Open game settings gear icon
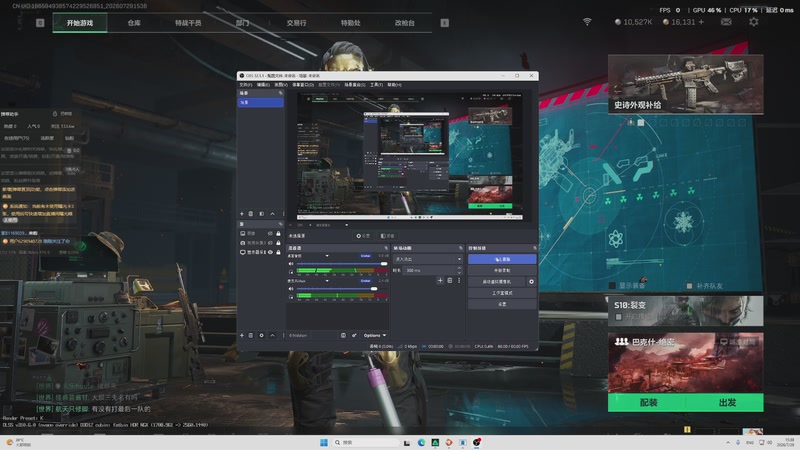The width and height of the screenshot is (800, 450). [754, 22]
